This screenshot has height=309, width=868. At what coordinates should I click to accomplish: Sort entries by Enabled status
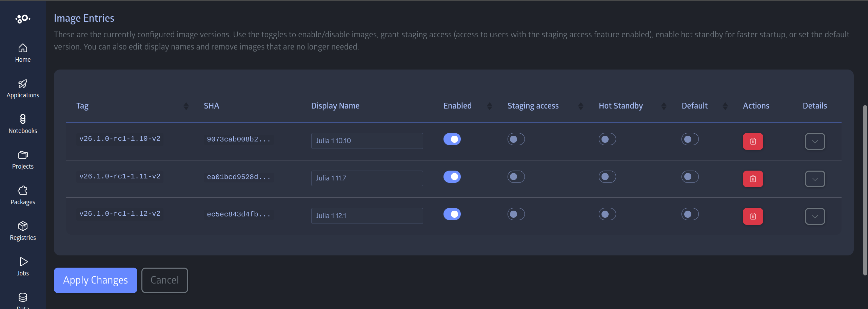pyautogui.click(x=489, y=106)
